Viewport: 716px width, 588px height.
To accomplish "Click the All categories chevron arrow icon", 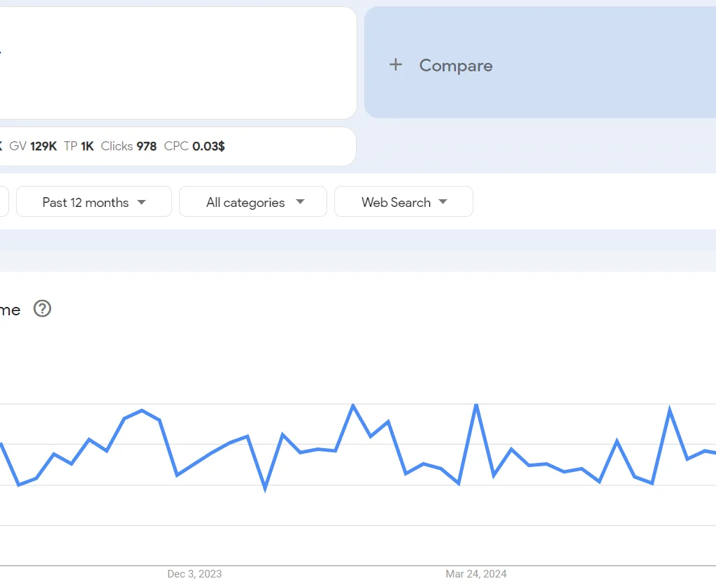I will click(301, 202).
